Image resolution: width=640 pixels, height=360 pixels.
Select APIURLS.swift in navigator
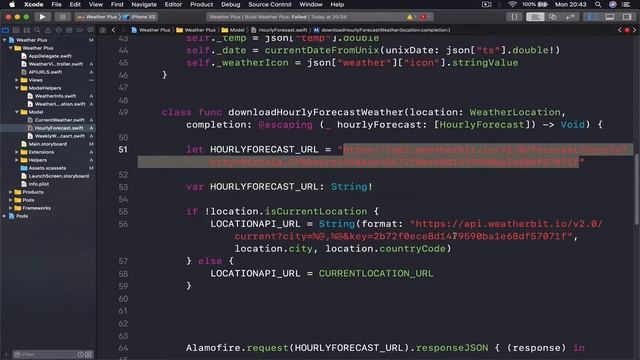pos(45,72)
